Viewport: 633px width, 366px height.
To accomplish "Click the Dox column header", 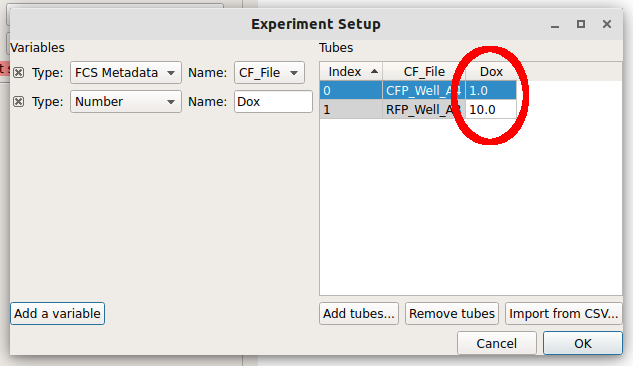I will pyautogui.click(x=491, y=71).
